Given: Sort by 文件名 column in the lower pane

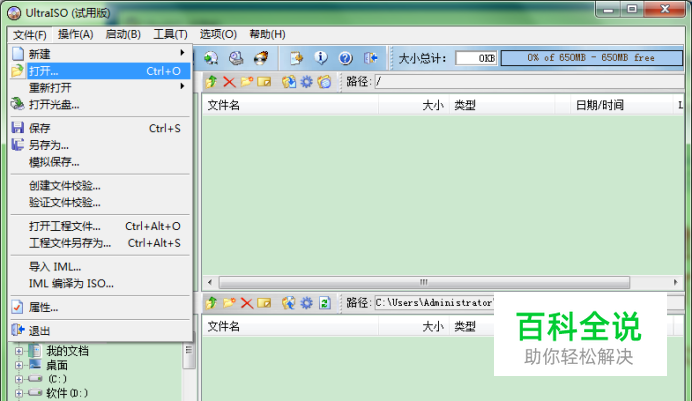Looking at the screenshot, I should click(290, 326).
